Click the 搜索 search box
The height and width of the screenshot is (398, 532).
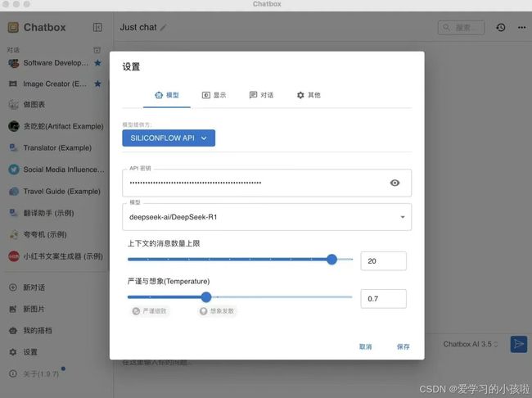pos(461,28)
